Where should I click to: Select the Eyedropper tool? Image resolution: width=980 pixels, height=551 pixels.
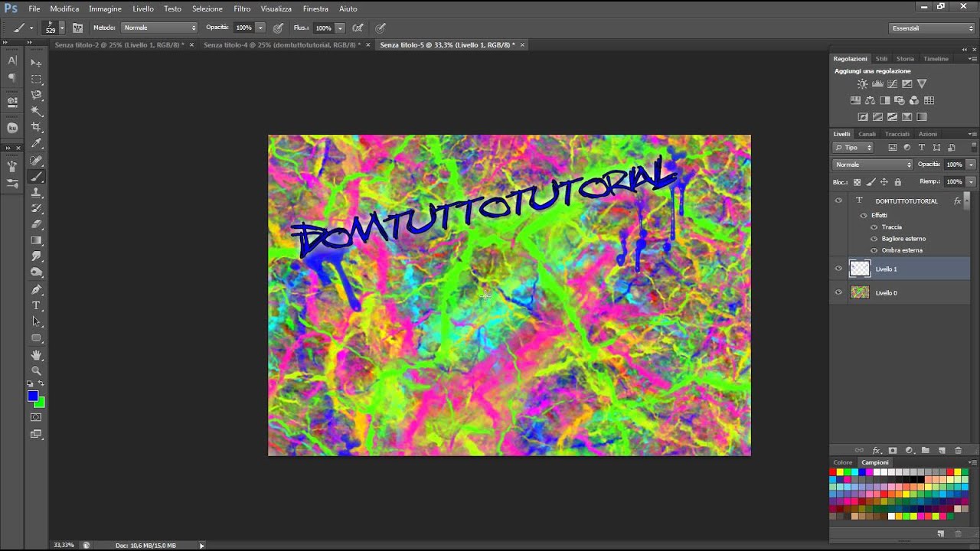coord(36,143)
